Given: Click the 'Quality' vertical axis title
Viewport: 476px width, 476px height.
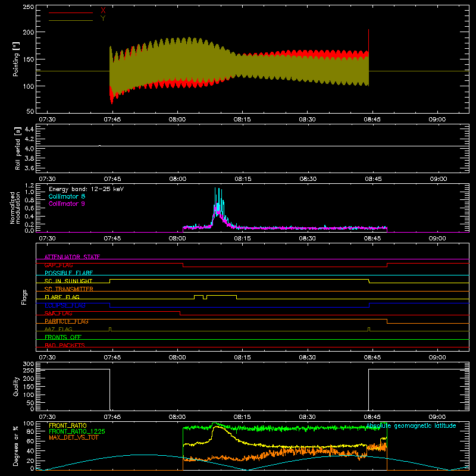Looking at the screenshot, I should (16, 386).
